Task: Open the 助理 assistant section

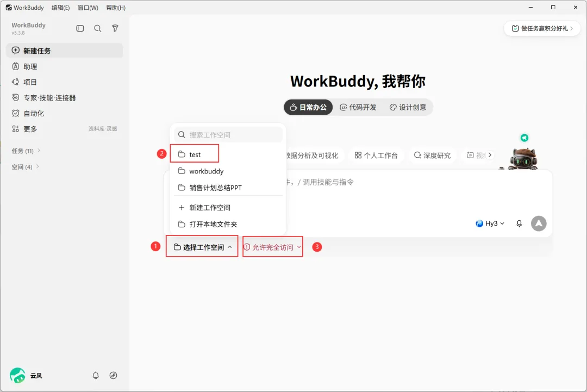Action: coord(64,66)
